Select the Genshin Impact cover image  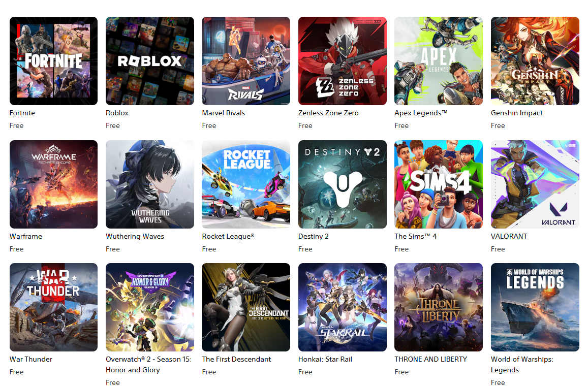click(x=535, y=61)
